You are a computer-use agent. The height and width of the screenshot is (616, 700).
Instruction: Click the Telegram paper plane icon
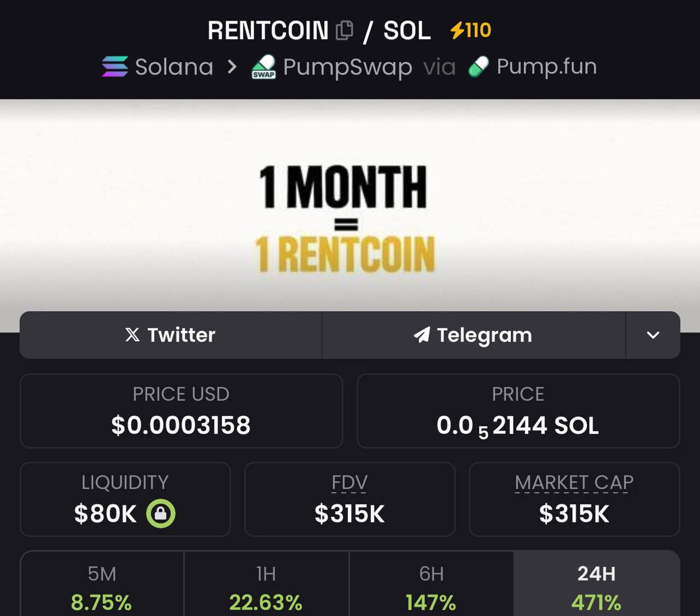pyautogui.click(x=422, y=334)
